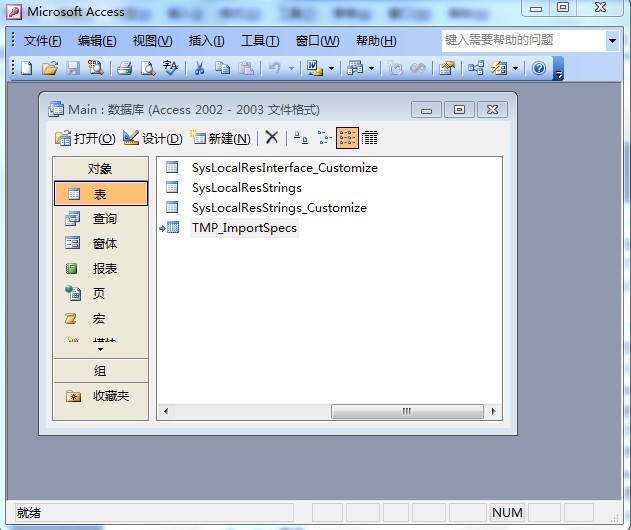Click the 组 group header
Screen dimensions: 631x530
[x=101, y=371]
